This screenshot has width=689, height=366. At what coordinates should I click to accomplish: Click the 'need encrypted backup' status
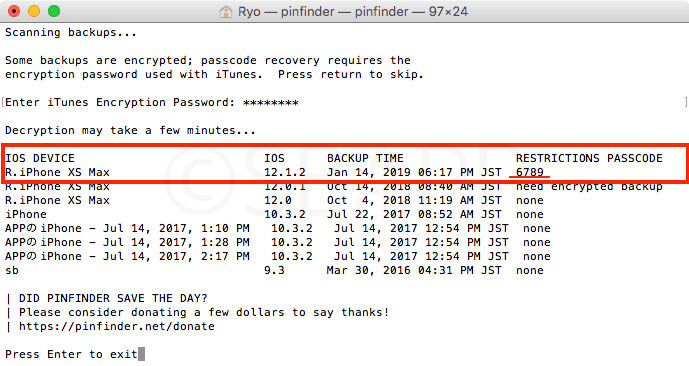click(x=589, y=186)
